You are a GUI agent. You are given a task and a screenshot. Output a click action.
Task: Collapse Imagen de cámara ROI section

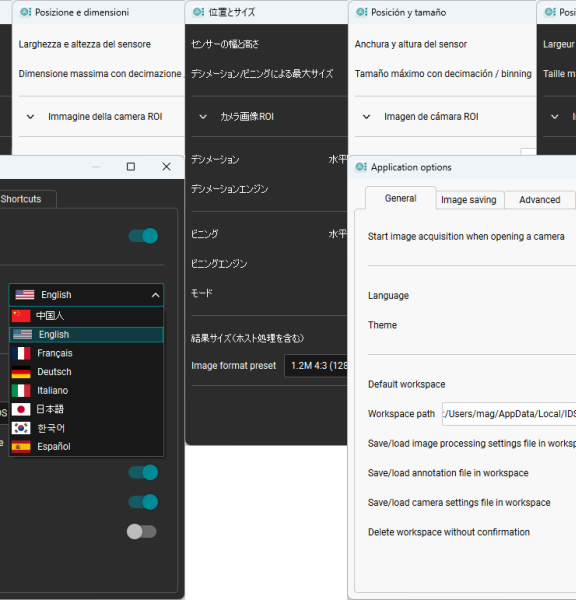click(367, 117)
